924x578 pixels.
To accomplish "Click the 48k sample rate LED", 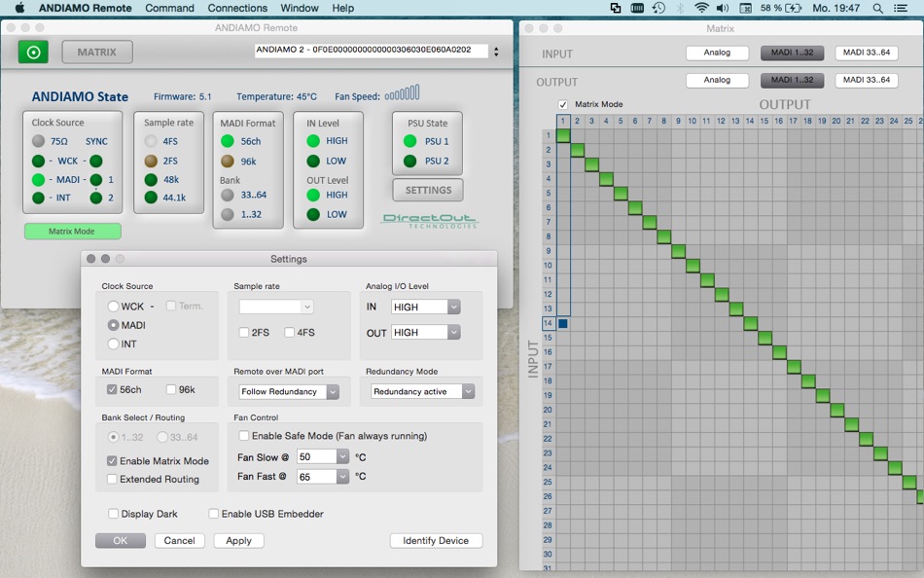I will (x=151, y=179).
